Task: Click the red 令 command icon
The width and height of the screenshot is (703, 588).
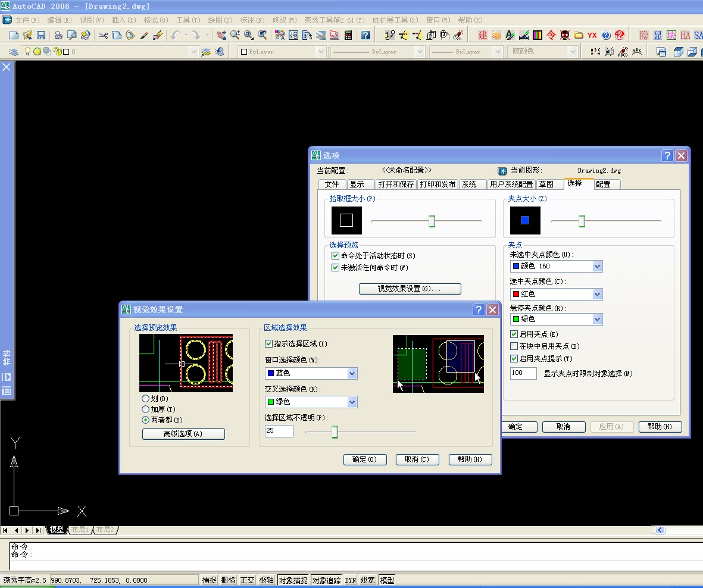Action: 551,35
